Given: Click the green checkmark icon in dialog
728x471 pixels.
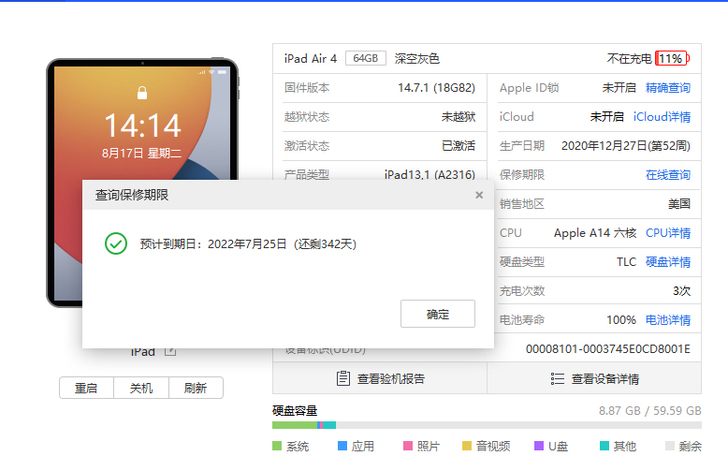Looking at the screenshot, I should click(x=116, y=244).
